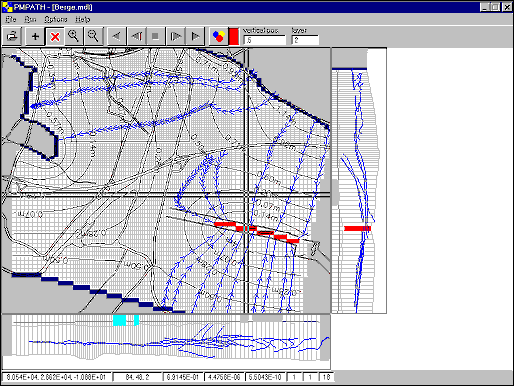This screenshot has width=514, height=386.
Task: Maximize the PMPATH window
Action: (x=496, y=7)
